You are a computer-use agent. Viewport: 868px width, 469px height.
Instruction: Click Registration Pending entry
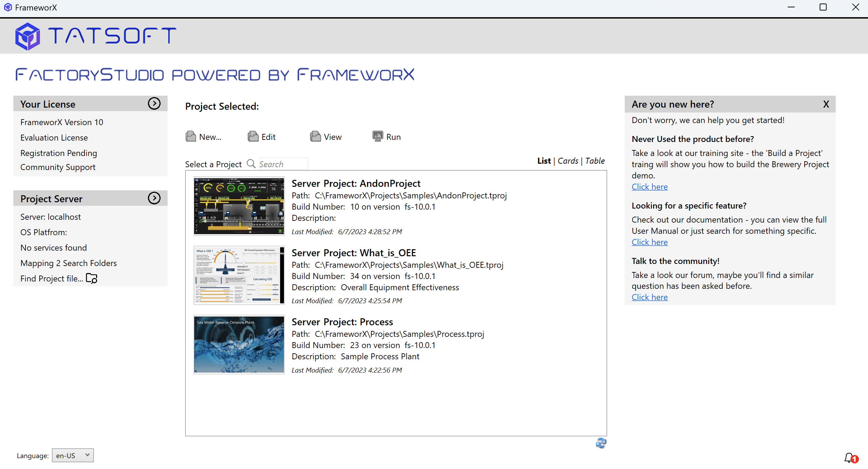pyautogui.click(x=59, y=153)
